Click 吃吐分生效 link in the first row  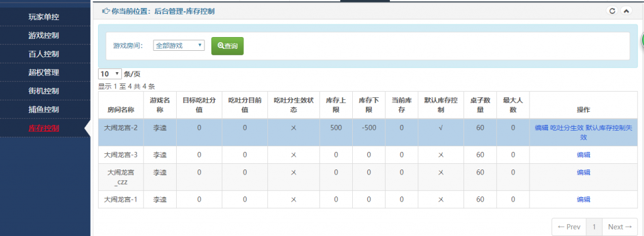click(567, 128)
